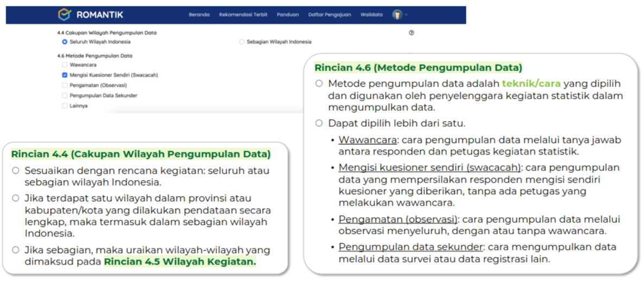Enable the Pengamatan (Observasi) checkbox
Image resolution: width=644 pixels, height=281 pixels.
65,85
